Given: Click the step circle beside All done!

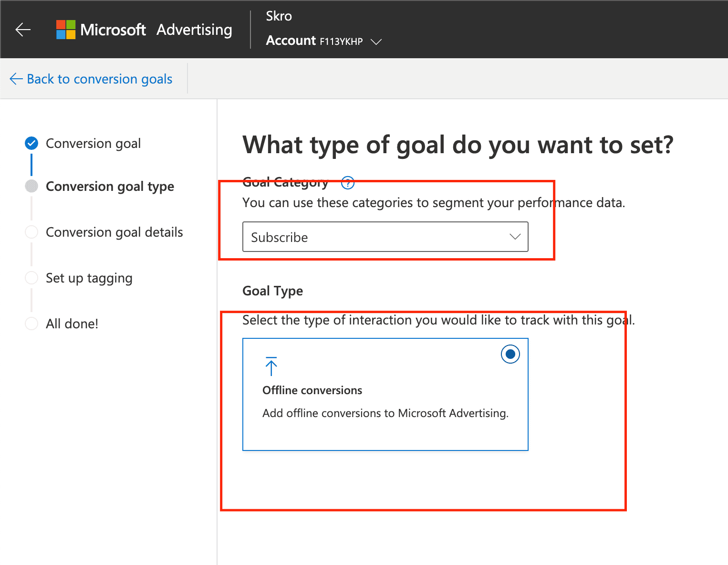Looking at the screenshot, I should point(31,324).
